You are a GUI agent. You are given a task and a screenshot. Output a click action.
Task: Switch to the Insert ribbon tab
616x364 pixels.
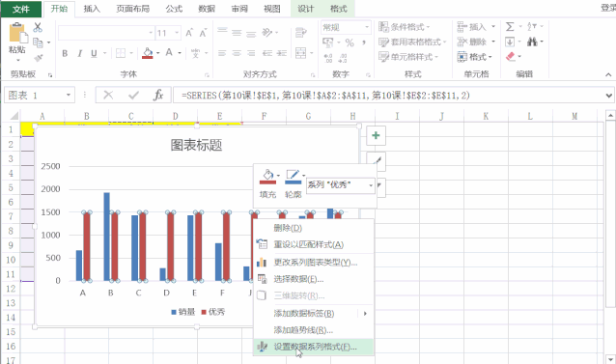(92, 9)
